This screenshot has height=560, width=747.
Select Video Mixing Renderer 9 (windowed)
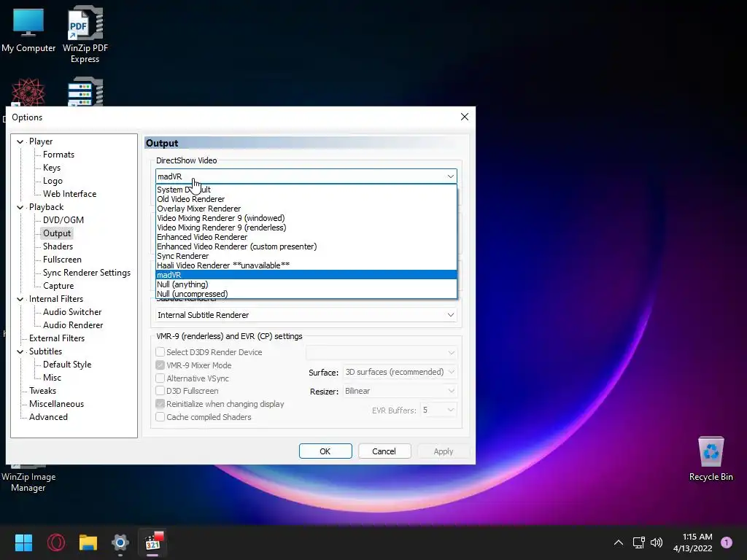tap(306, 218)
